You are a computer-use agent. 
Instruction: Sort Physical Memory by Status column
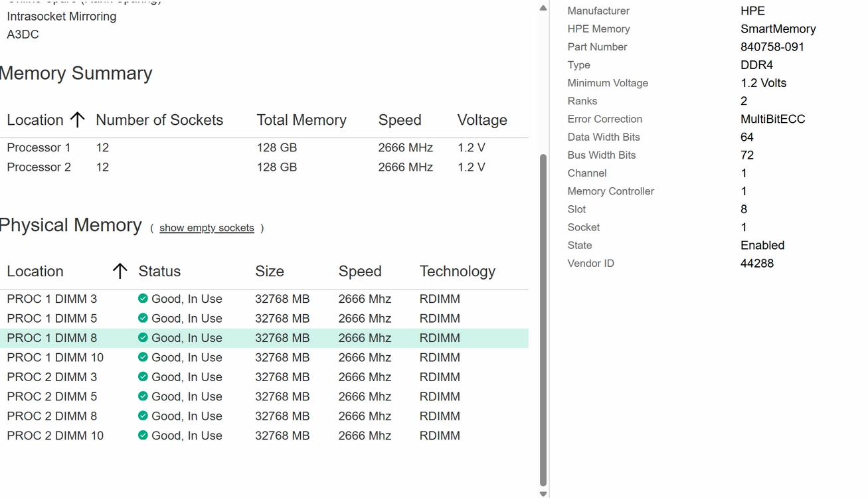(x=159, y=272)
